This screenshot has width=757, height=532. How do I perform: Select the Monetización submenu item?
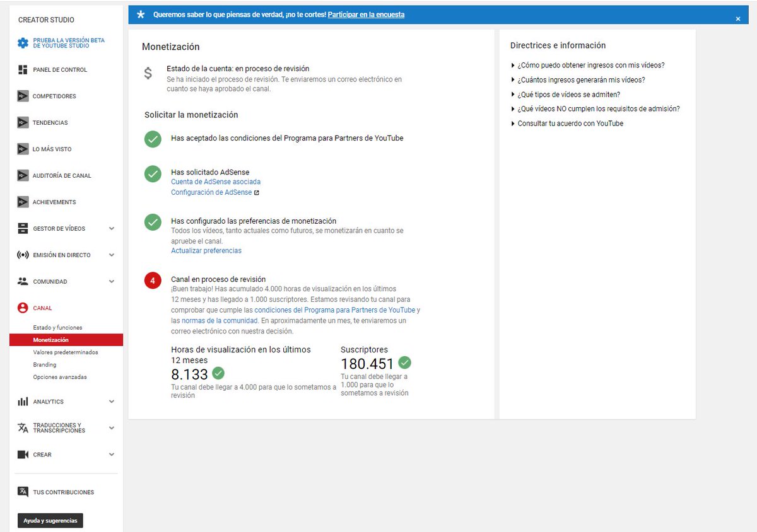click(66, 340)
